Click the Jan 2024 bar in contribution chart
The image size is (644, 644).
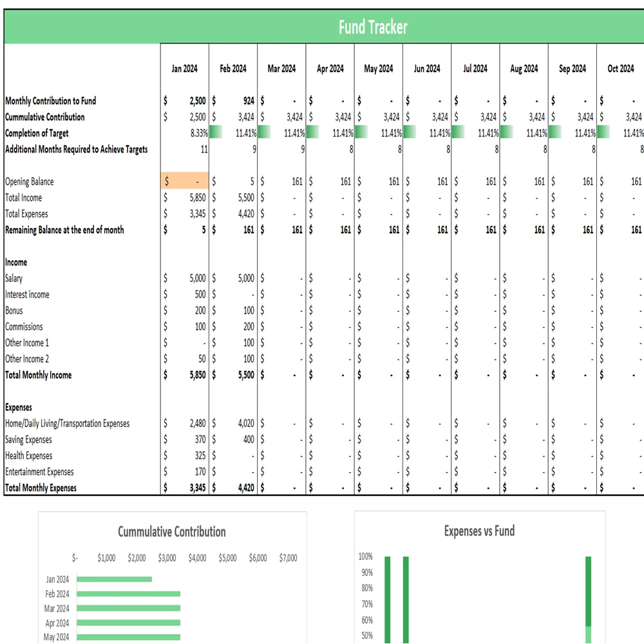pos(114,579)
